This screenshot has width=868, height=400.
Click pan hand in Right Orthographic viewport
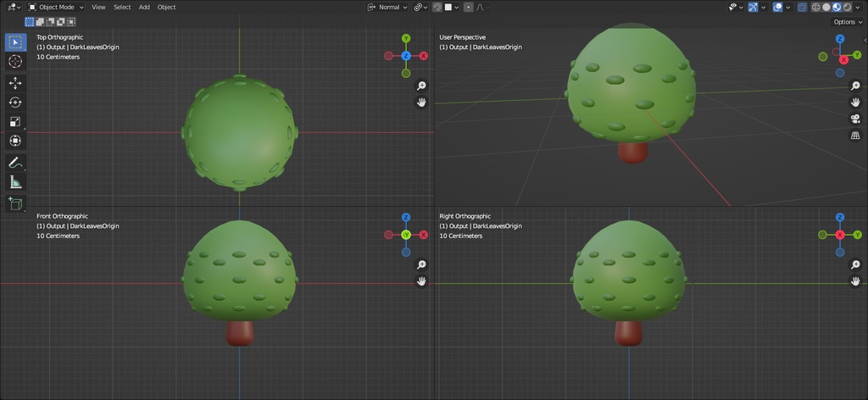855,281
